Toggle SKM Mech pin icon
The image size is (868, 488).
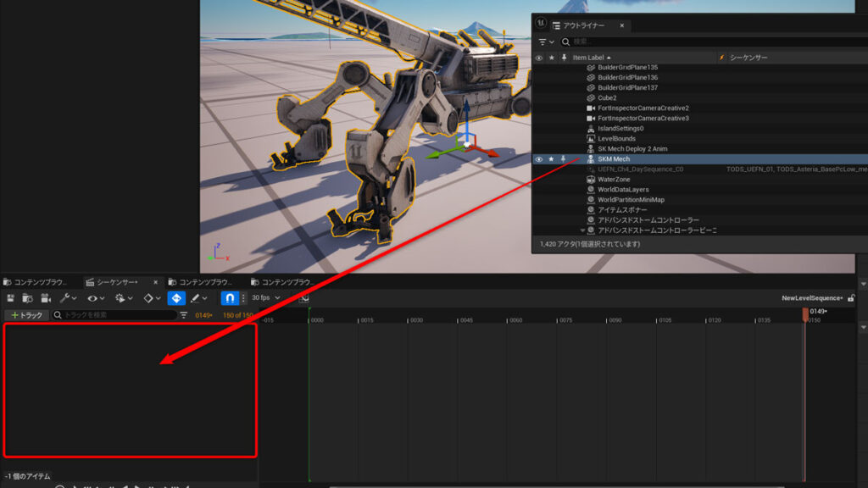coord(564,159)
